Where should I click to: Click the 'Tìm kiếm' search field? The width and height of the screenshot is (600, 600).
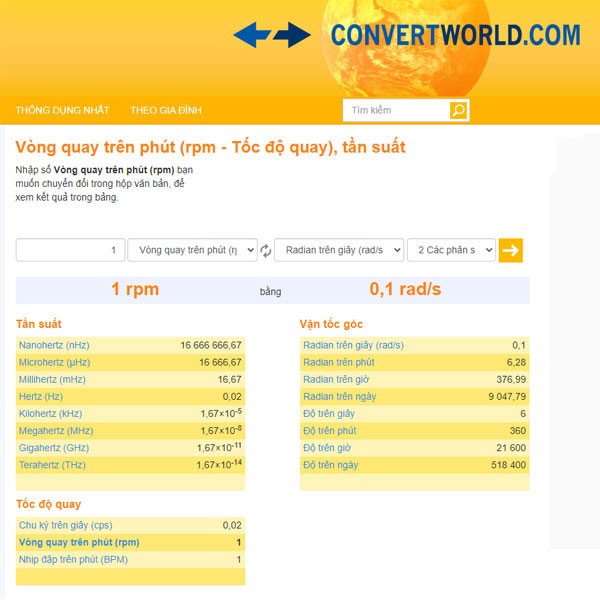pyautogui.click(x=396, y=110)
